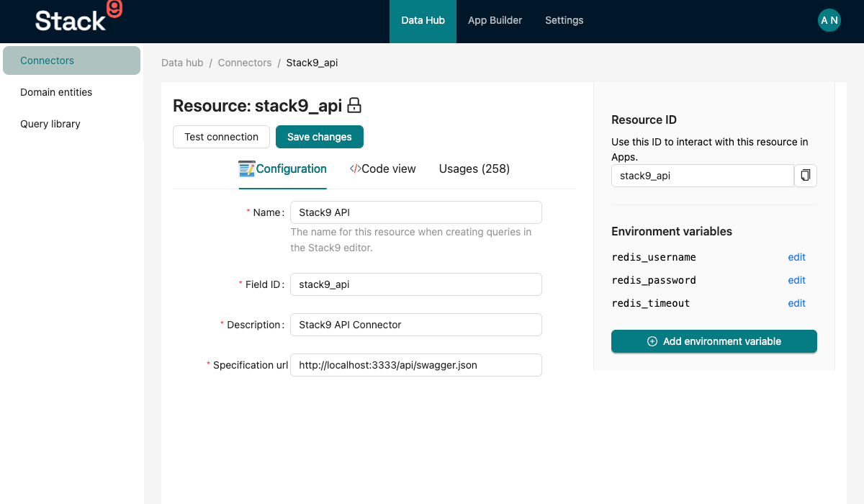Screen dimensions: 864x504
Task: Click the Resource: stack9_api heading
Action: 257,106
